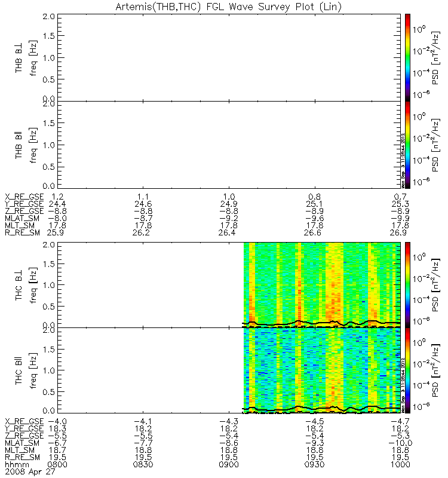Click the color bar beside the THC B∥ panel
The height and width of the screenshot is (478, 448).
(x=407, y=370)
